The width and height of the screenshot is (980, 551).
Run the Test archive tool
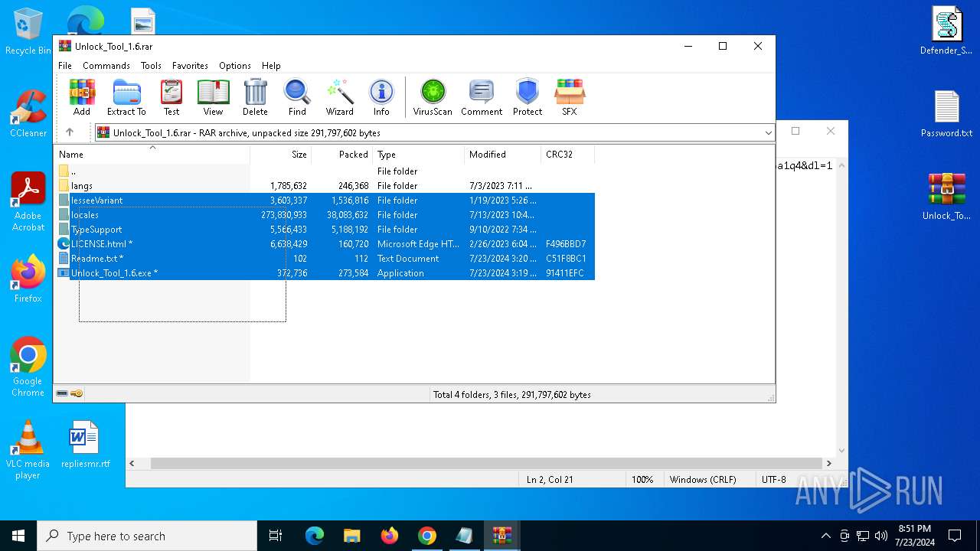point(171,97)
